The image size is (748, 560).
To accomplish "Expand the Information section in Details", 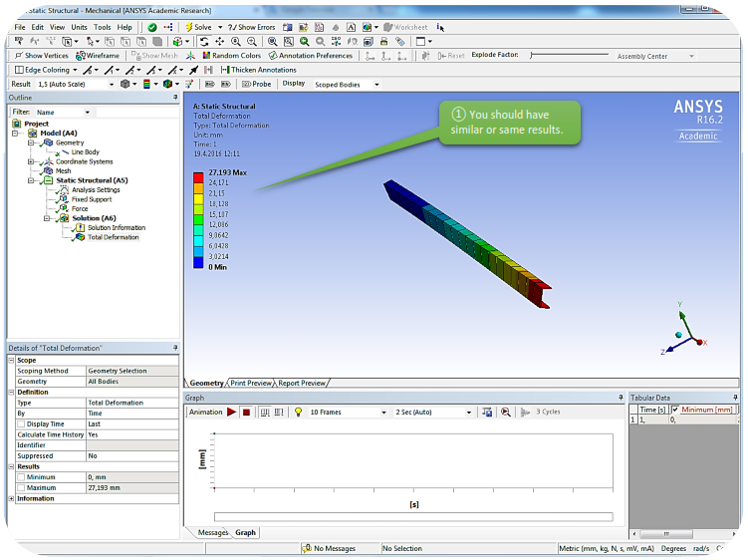I will [x=11, y=498].
